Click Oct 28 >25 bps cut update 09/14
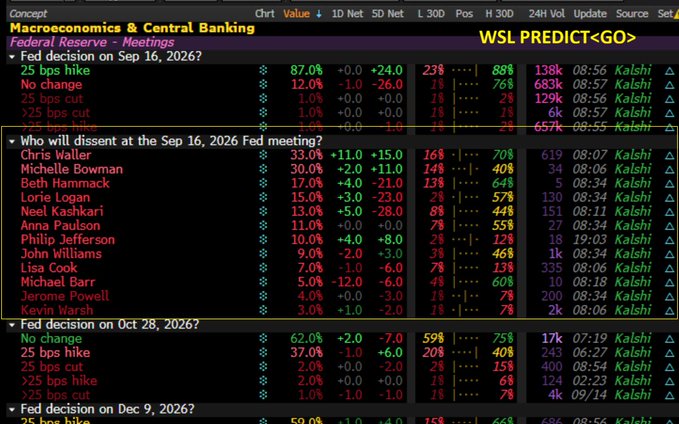Screen dimensions: 679x424 [x=590, y=395]
